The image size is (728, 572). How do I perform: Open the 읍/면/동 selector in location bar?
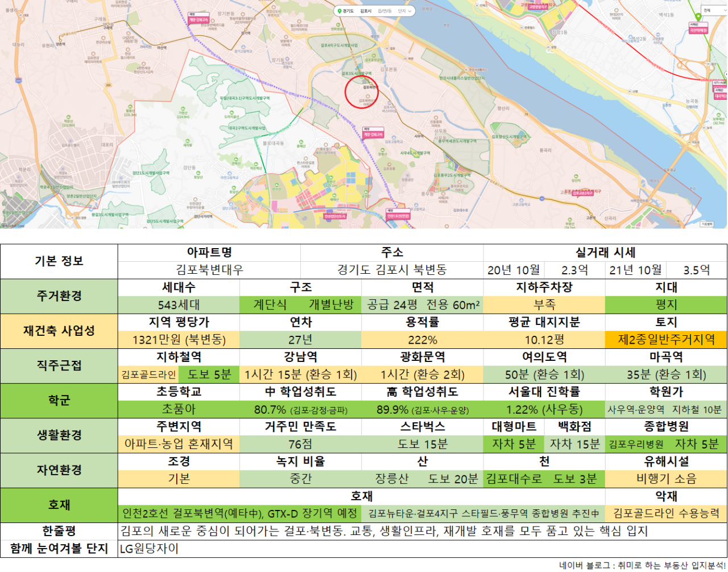pos(385,11)
